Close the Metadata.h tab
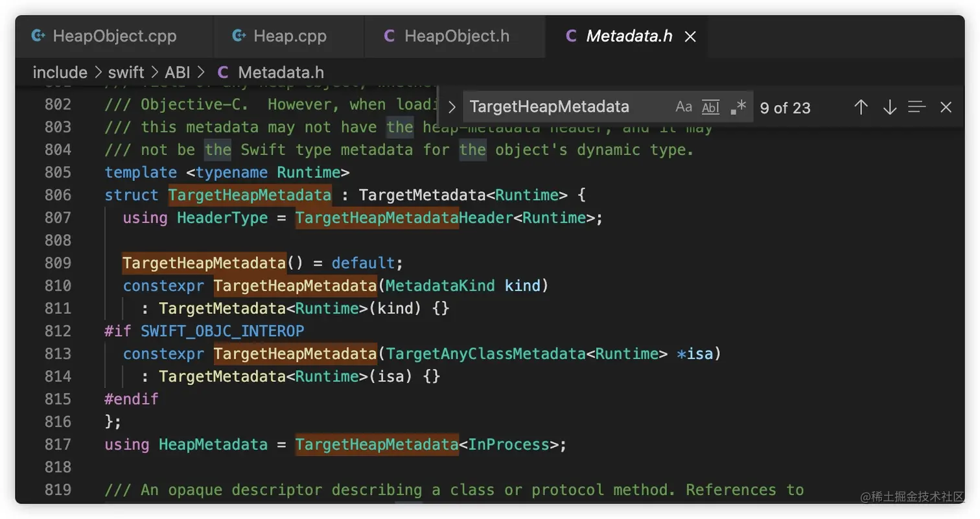The image size is (980, 519). (x=690, y=37)
